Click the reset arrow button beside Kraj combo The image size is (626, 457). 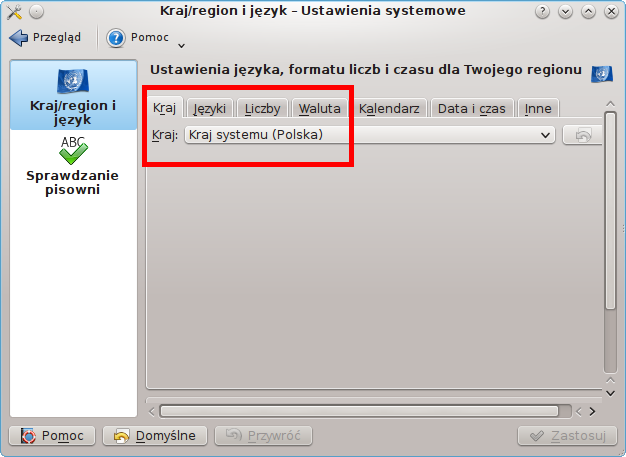click(582, 135)
